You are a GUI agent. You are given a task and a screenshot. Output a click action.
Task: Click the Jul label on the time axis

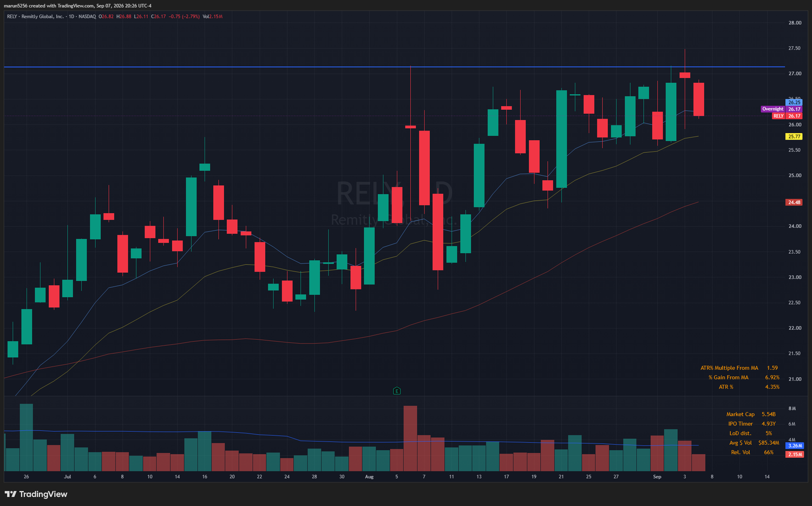pyautogui.click(x=67, y=477)
